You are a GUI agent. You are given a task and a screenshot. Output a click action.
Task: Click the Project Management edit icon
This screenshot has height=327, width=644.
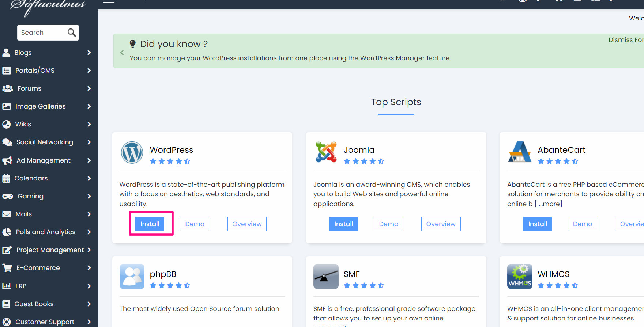point(7,250)
